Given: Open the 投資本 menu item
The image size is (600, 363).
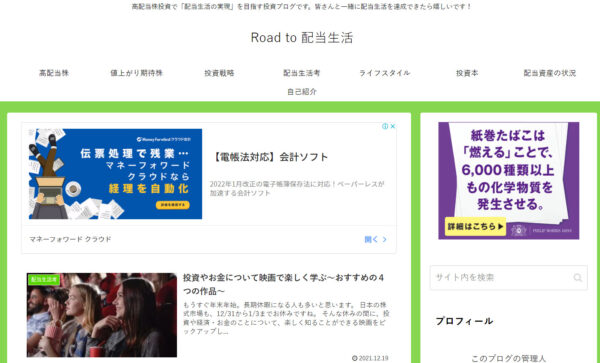Looking at the screenshot, I should [x=467, y=73].
